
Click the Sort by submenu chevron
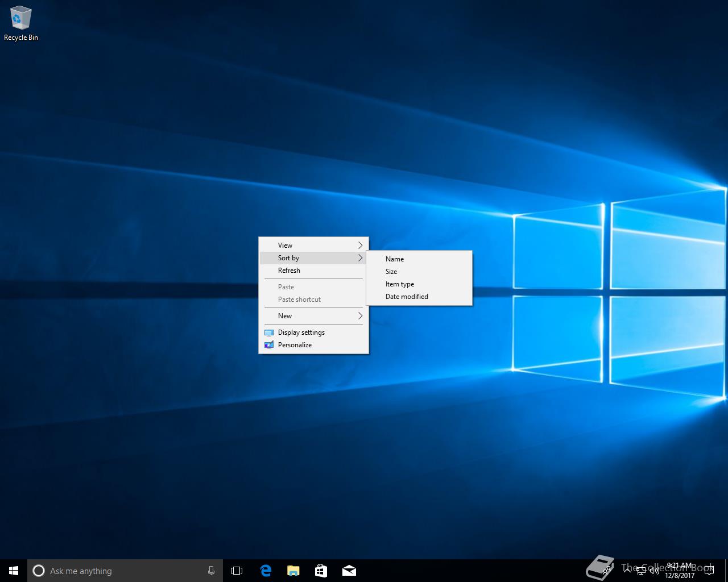(x=360, y=258)
